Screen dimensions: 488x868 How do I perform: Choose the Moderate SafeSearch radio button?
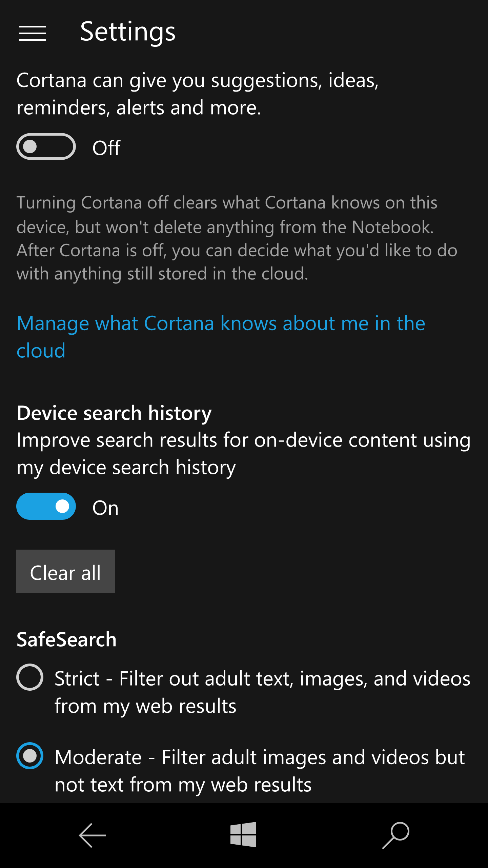pos(30,756)
